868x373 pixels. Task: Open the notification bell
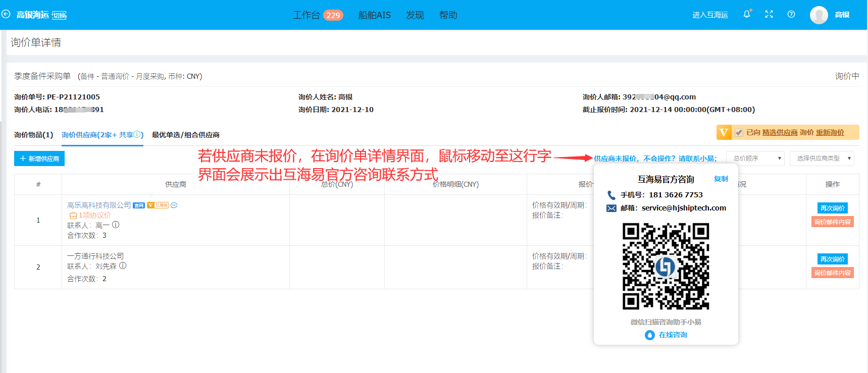coord(747,15)
